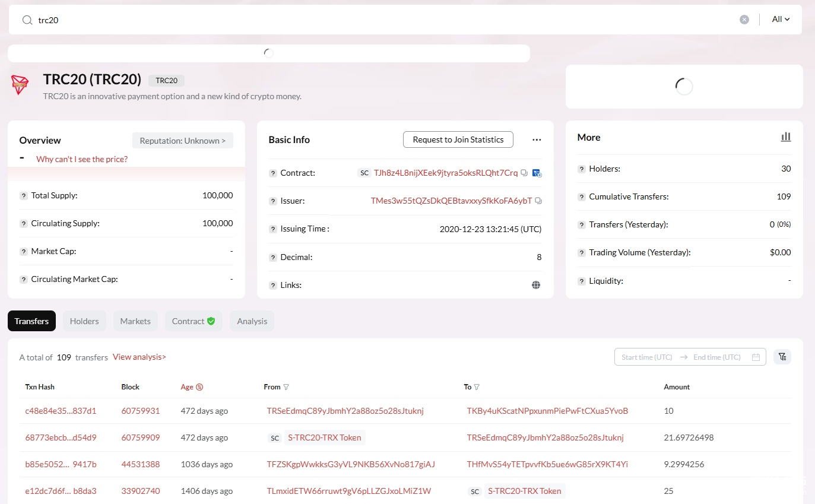
Task: Click the blue wallet icon beside contract
Action: tap(537, 173)
